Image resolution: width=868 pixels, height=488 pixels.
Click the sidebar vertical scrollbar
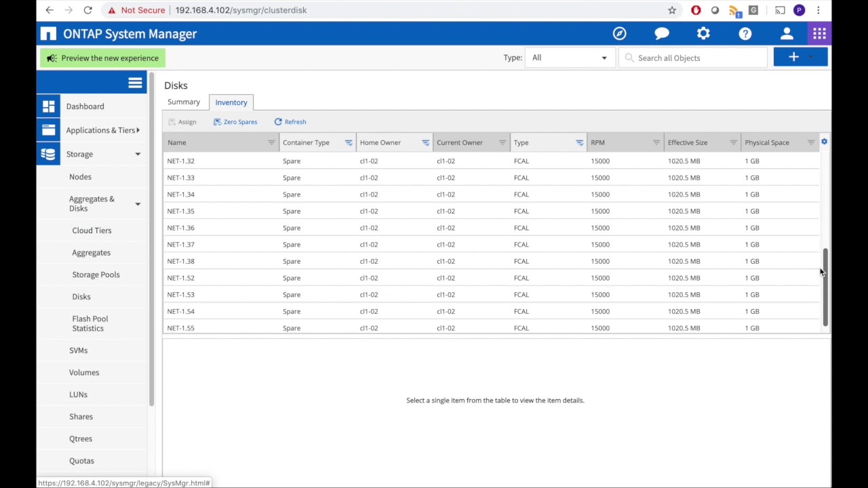click(x=151, y=239)
